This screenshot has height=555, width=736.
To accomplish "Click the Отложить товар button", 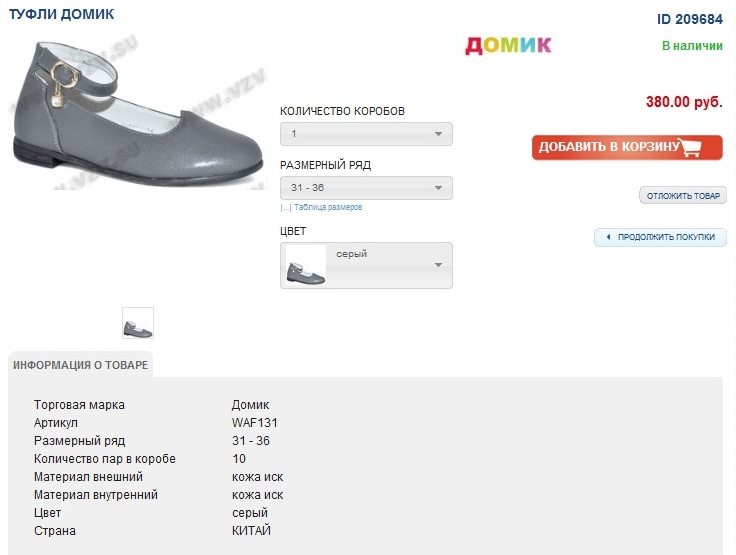I will click(682, 196).
